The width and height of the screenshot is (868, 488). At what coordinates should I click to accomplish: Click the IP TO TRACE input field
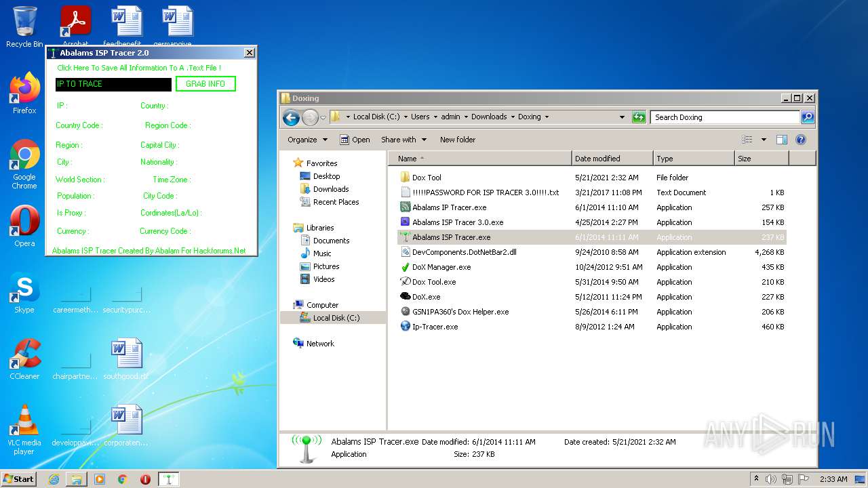click(113, 84)
